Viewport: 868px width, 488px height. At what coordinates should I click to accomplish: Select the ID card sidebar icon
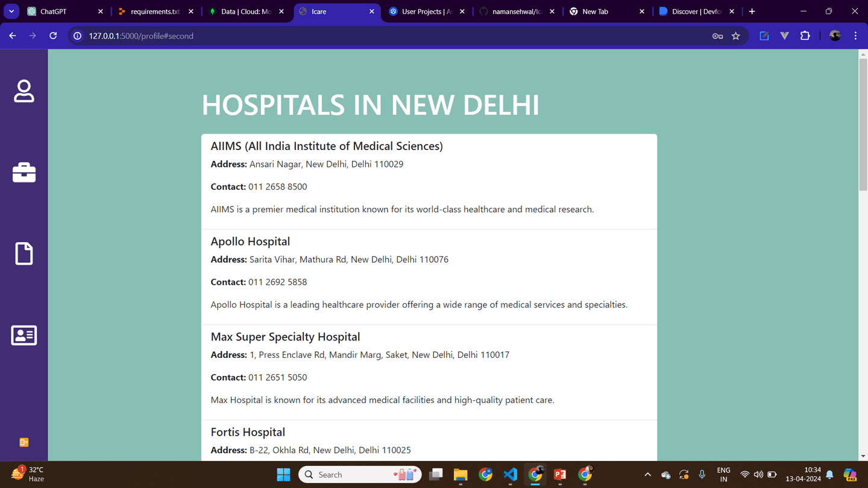(x=24, y=335)
